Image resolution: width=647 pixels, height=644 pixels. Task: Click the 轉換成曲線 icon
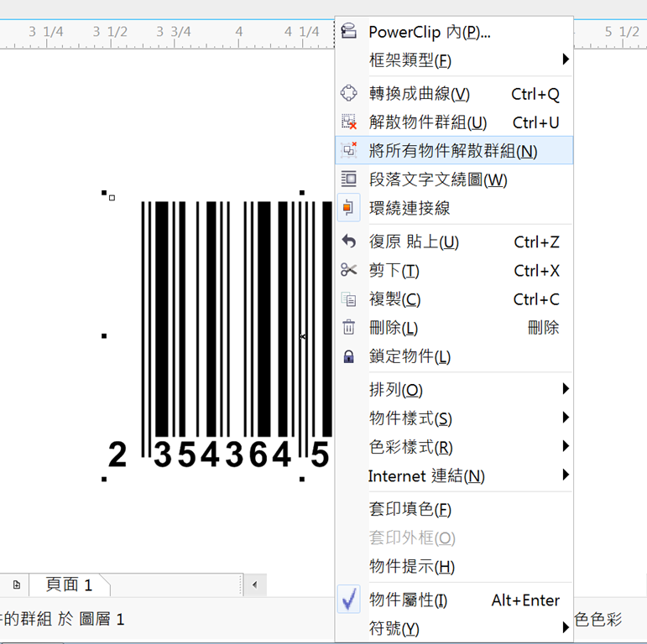pos(348,93)
